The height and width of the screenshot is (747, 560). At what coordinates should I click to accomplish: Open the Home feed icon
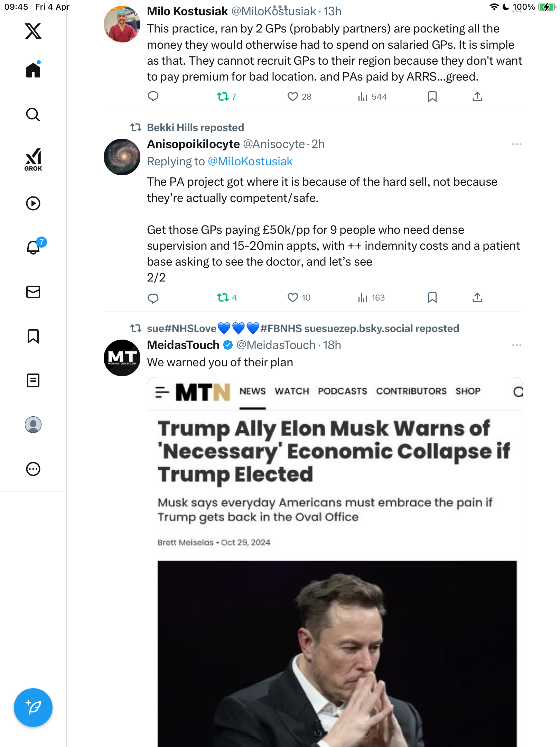coord(33,70)
